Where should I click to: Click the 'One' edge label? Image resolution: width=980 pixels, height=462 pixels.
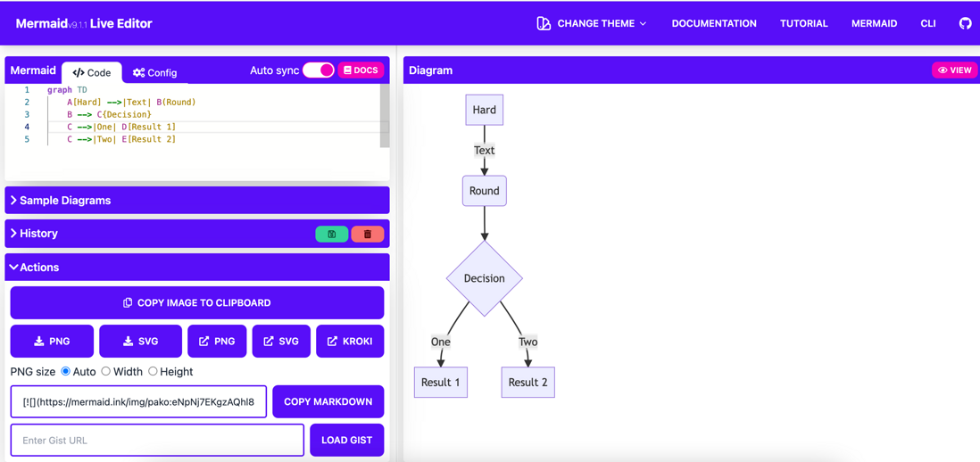click(441, 342)
